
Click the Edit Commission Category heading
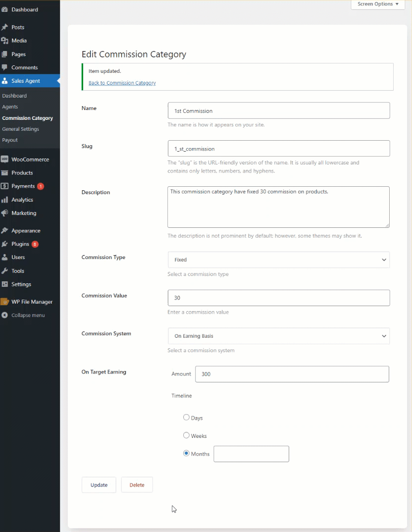point(134,54)
